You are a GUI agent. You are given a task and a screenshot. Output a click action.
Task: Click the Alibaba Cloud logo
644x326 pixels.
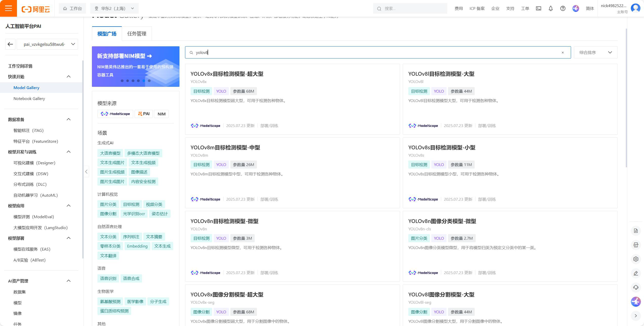point(36,9)
